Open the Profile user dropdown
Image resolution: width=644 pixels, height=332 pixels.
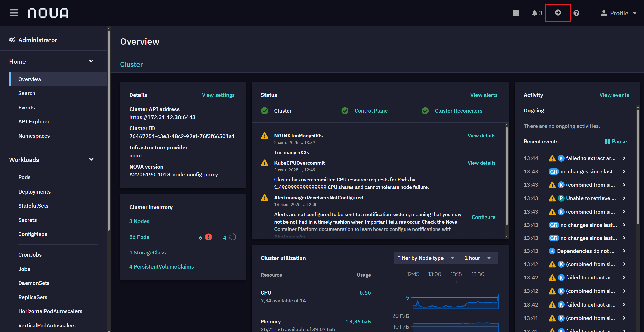[x=618, y=13]
